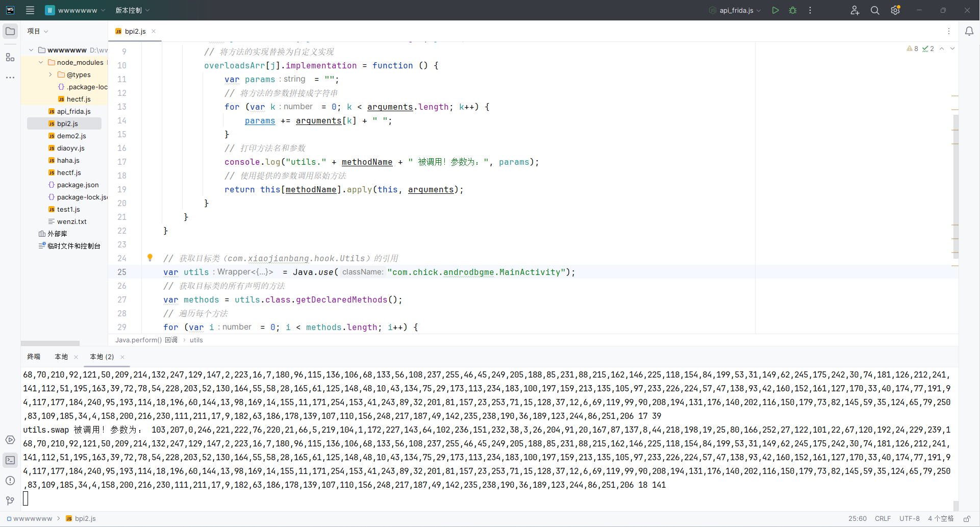Screen dimensions: 980x527
Task: Click the project panel horizontal scrollbar
Action: (50, 343)
